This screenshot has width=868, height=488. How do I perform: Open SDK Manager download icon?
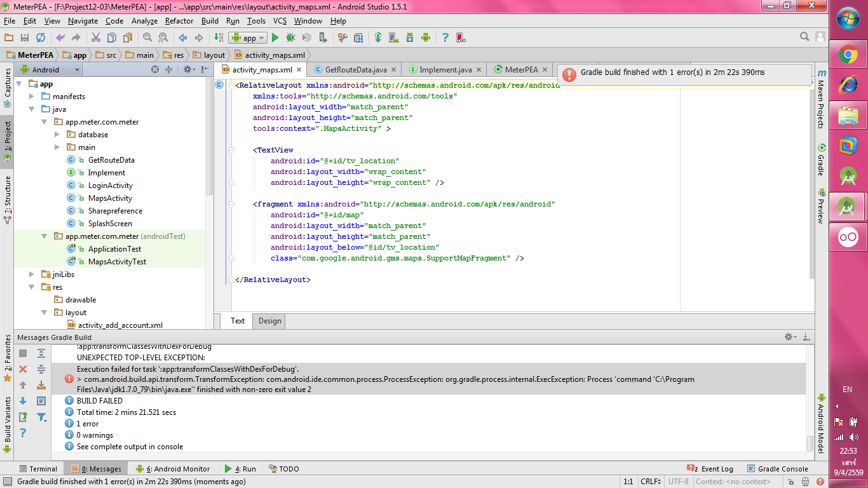coord(410,38)
